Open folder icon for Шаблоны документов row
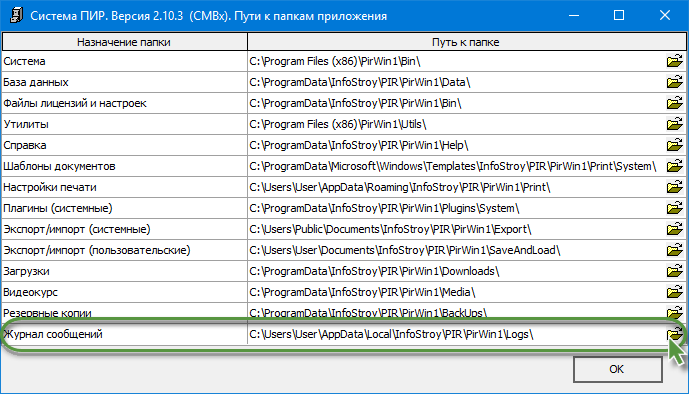Viewport: 689px width, 394px height. pyautogui.click(x=674, y=166)
